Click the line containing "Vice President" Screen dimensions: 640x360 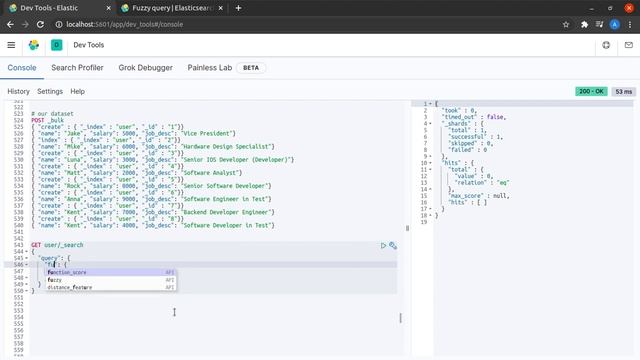pyautogui.click(x=133, y=133)
